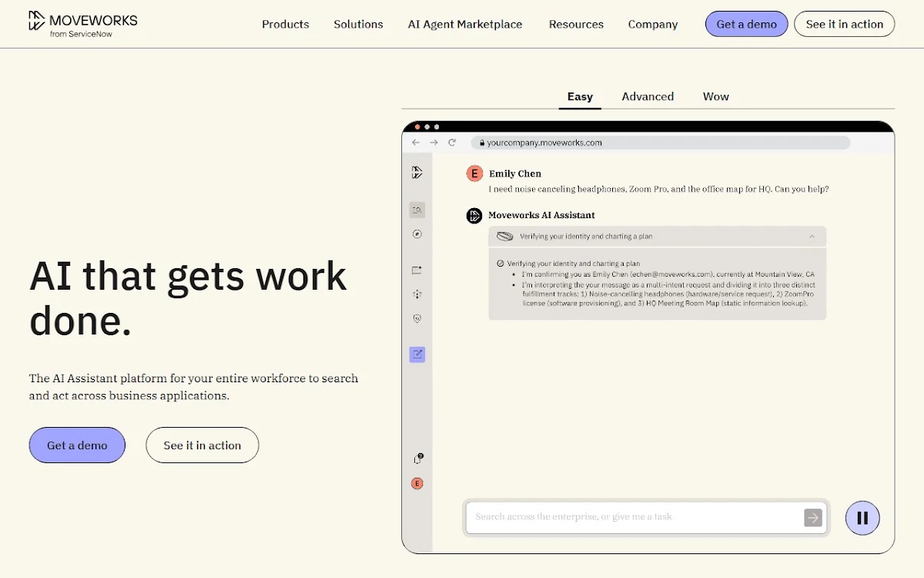Open the Company menu

pyautogui.click(x=653, y=24)
